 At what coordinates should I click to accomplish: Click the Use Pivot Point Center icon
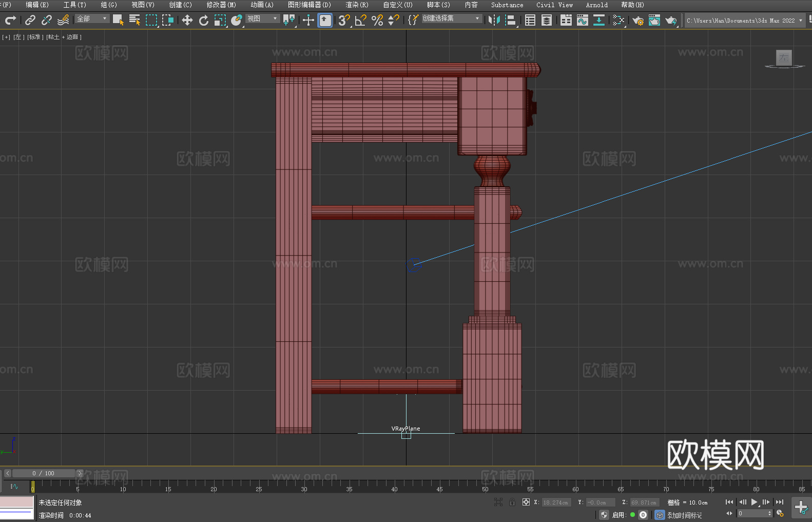point(289,20)
